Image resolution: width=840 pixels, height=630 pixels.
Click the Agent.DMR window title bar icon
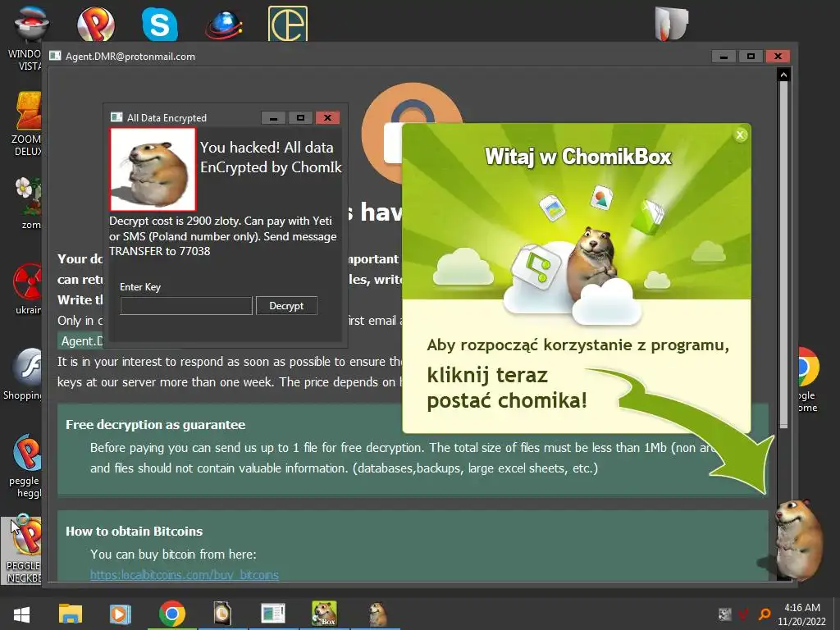[x=55, y=56]
